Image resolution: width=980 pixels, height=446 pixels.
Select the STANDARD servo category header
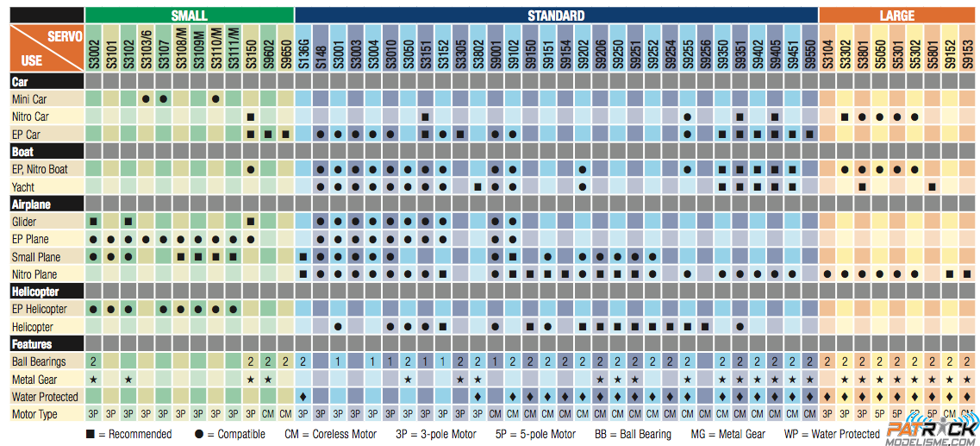556,16
